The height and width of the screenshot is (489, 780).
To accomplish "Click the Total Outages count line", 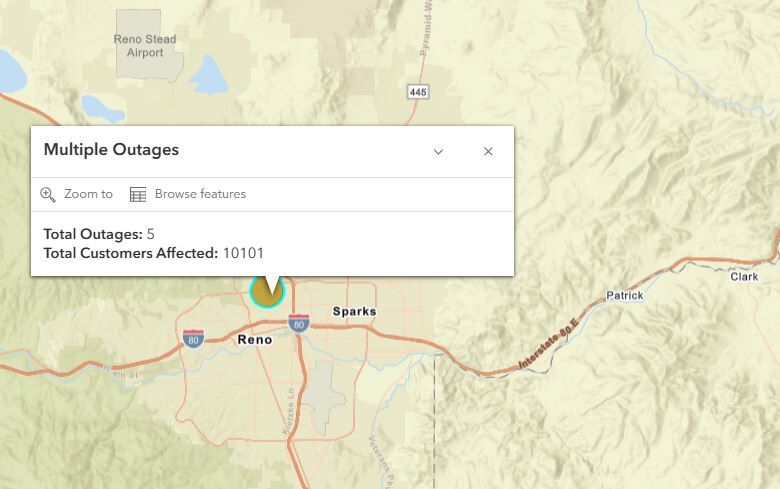I will pyautogui.click(x=99, y=234).
